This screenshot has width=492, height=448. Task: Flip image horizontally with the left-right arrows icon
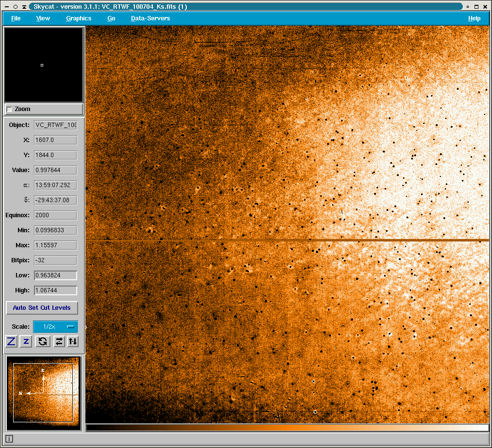[59, 341]
